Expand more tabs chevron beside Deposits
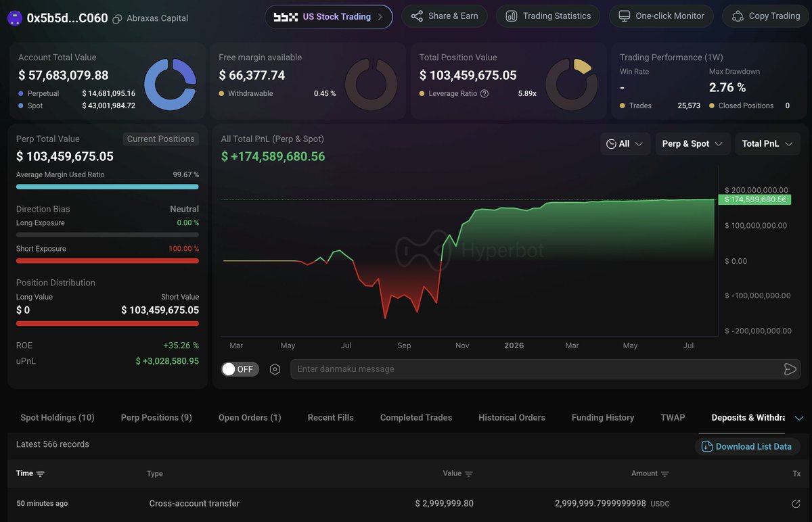The width and height of the screenshot is (812, 522). (x=798, y=419)
